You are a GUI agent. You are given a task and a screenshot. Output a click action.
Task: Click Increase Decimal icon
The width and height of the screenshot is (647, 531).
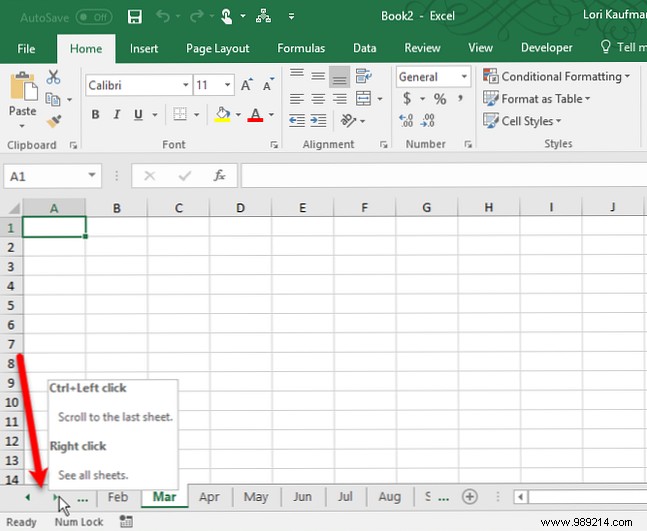[406, 120]
